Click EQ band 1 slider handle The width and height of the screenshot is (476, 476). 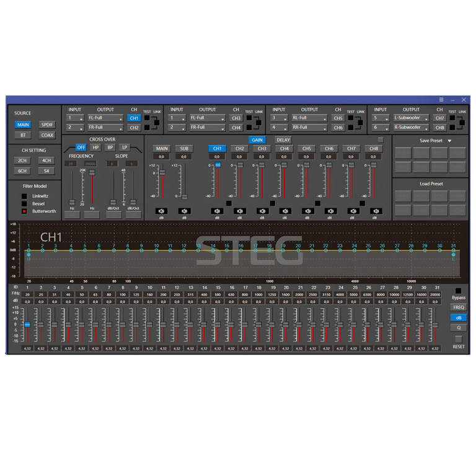click(27, 325)
